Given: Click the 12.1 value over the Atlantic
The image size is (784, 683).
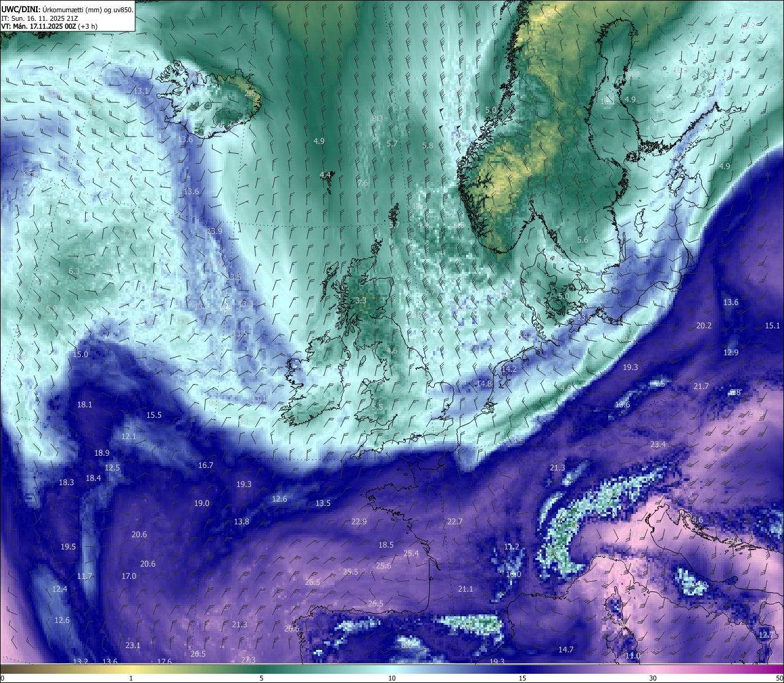Looking at the screenshot, I should [x=129, y=436].
